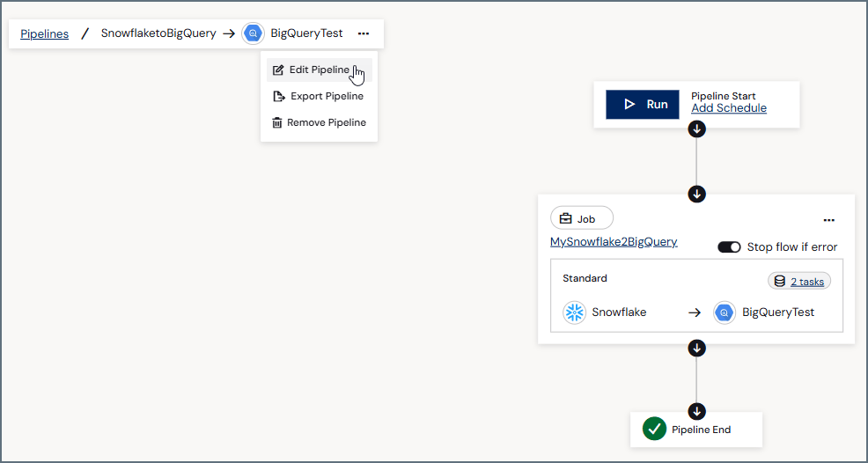Select Remove Pipeline from the menu
Image resolution: width=868 pixels, height=463 pixels.
(x=320, y=122)
